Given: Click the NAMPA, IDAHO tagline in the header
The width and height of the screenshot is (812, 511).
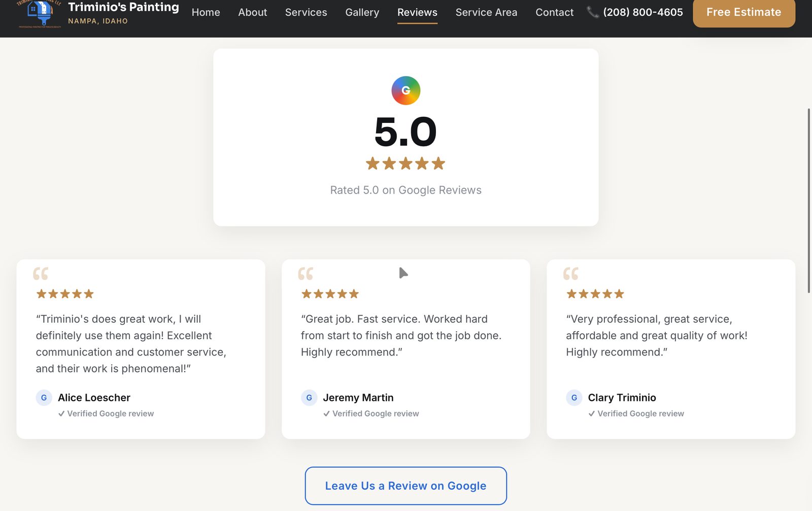Looking at the screenshot, I should (x=98, y=21).
